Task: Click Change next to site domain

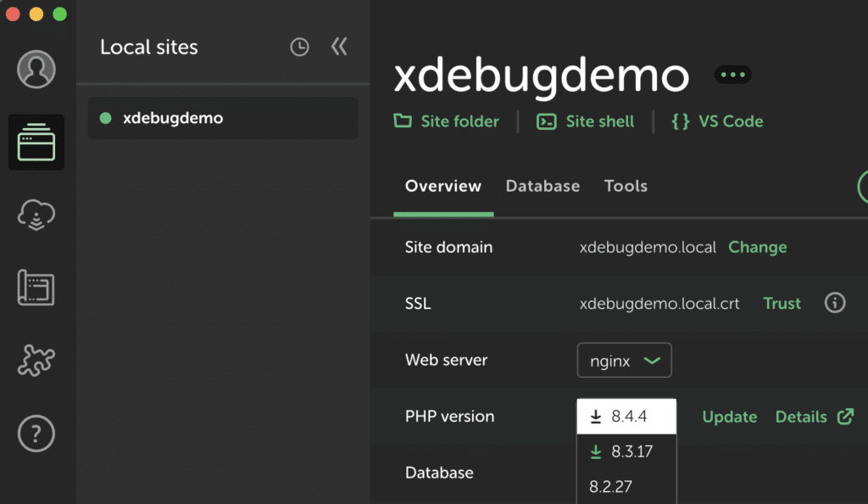Action: coord(757,247)
